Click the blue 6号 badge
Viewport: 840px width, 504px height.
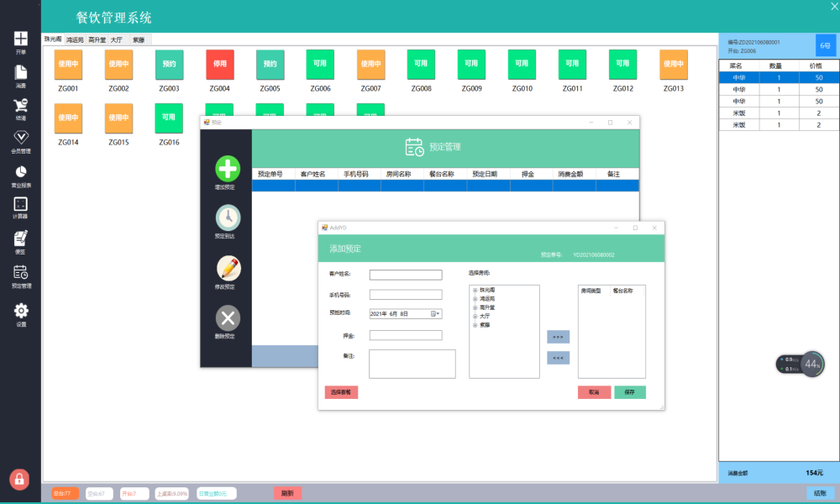[x=826, y=46]
